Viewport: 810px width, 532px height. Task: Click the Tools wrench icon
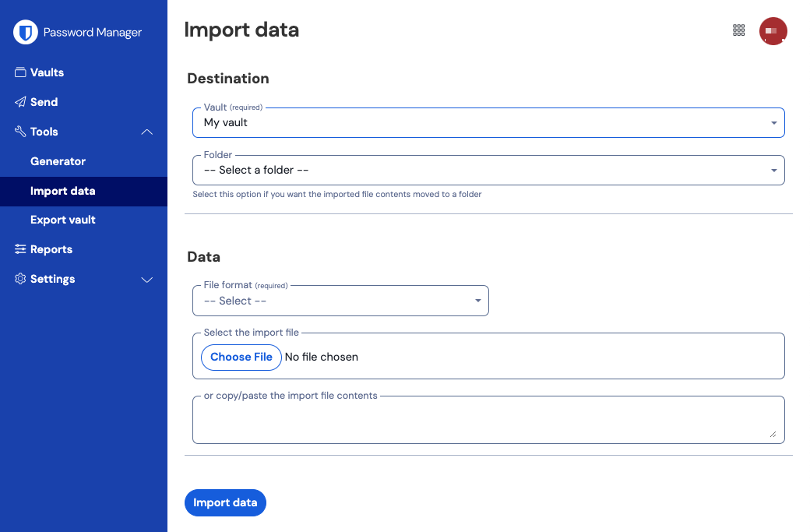point(20,131)
